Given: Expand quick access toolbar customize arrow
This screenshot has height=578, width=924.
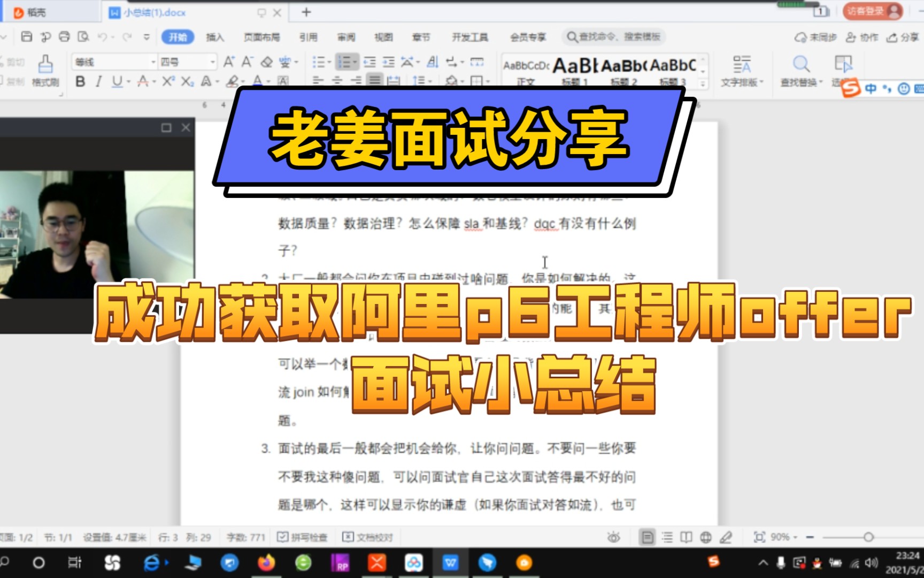Looking at the screenshot, I should tap(147, 37).
